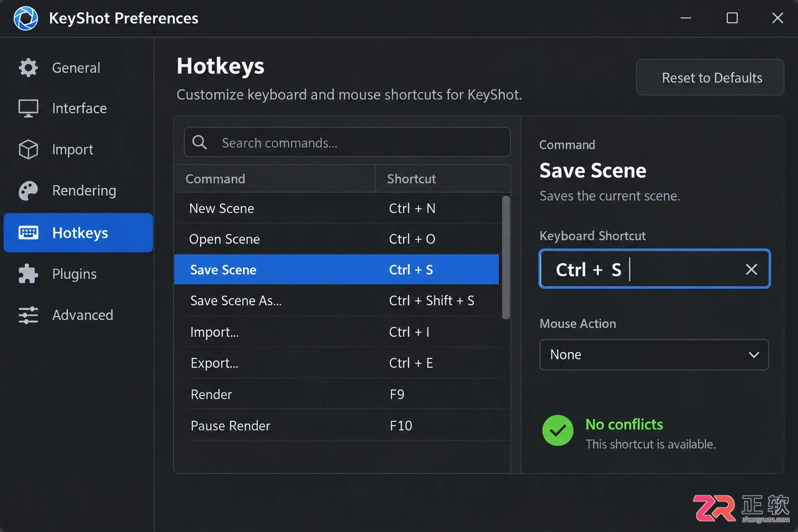Click the Ctrl + E shortcut cell
This screenshot has height=532, width=798.
click(411, 363)
